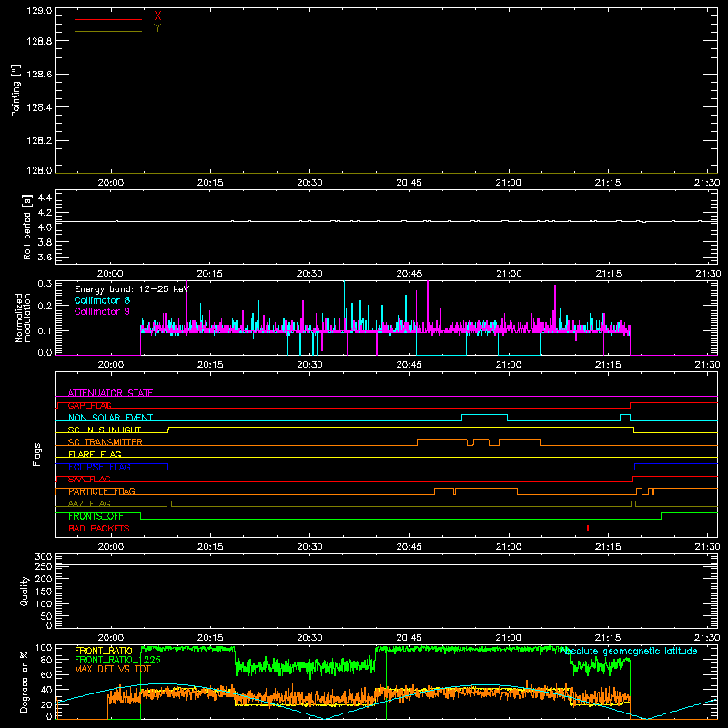Click the 'Flags' axis title
The height and width of the screenshot is (728, 728).
pyautogui.click(x=37, y=454)
